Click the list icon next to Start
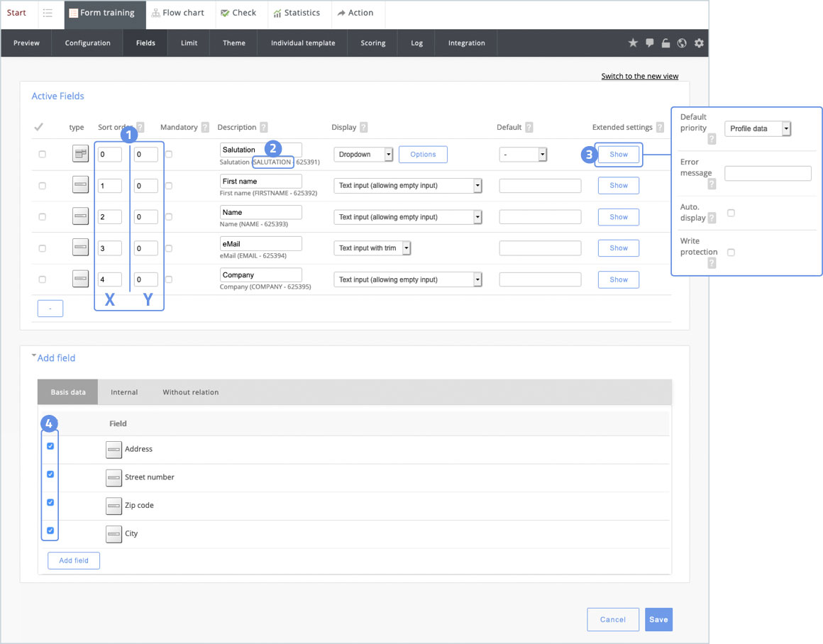The height and width of the screenshot is (644, 823). click(x=48, y=13)
